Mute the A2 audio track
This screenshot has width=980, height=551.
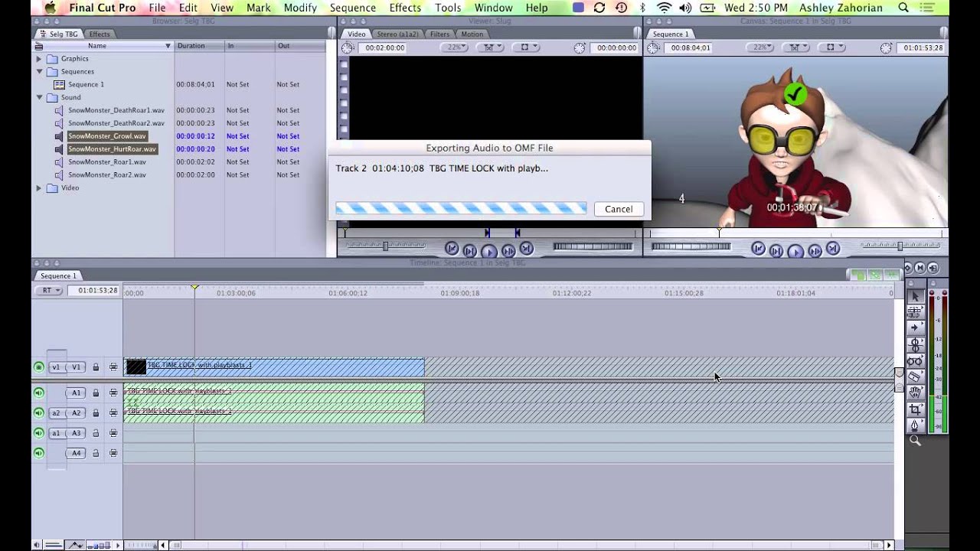click(38, 413)
